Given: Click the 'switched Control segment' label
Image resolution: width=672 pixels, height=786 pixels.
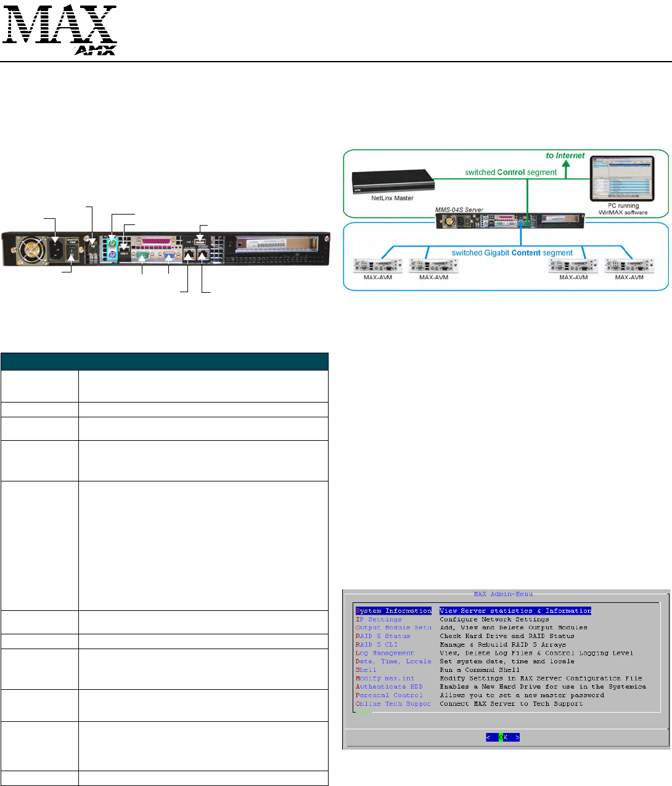Looking at the screenshot, I should (511, 173).
